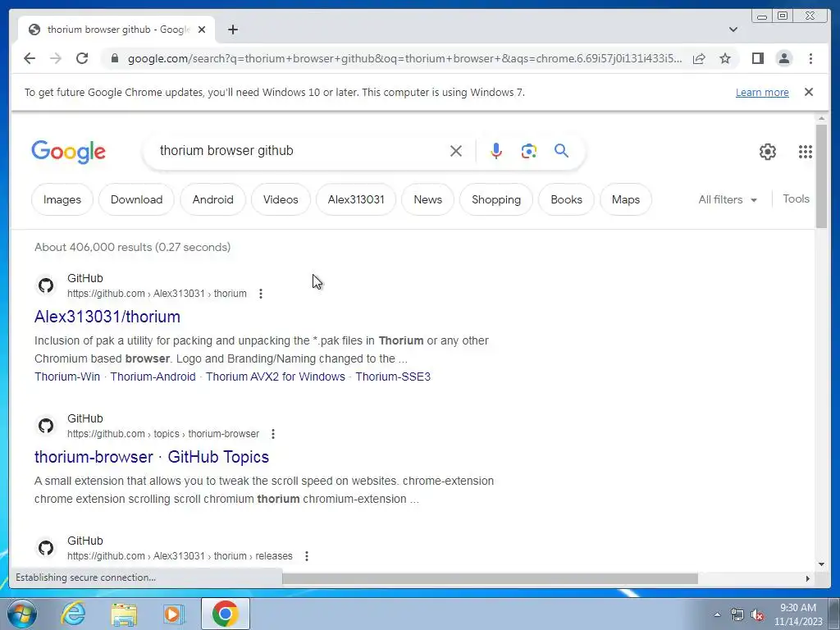This screenshot has height=630, width=840.
Task: Open options for thorium releases result
Action: (x=307, y=556)
